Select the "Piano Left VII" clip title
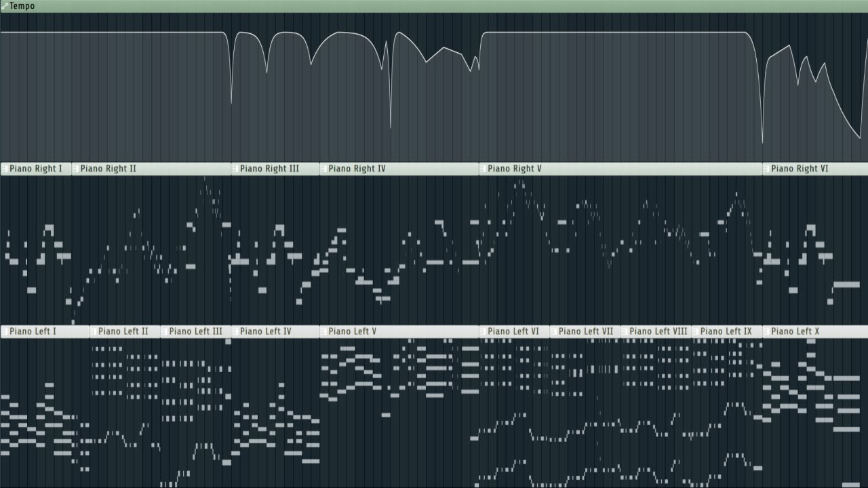This screenshot has height=488, width=868. click(586, 332)
